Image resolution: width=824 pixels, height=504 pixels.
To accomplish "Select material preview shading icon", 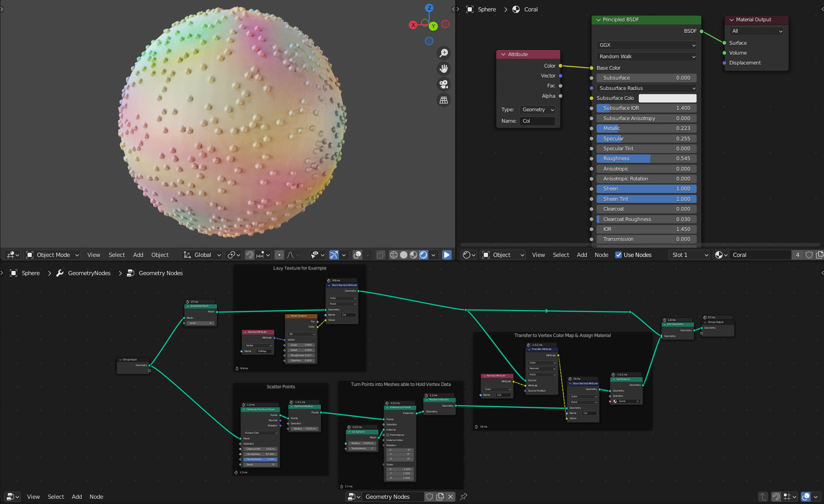I will [x=414, y=255].
